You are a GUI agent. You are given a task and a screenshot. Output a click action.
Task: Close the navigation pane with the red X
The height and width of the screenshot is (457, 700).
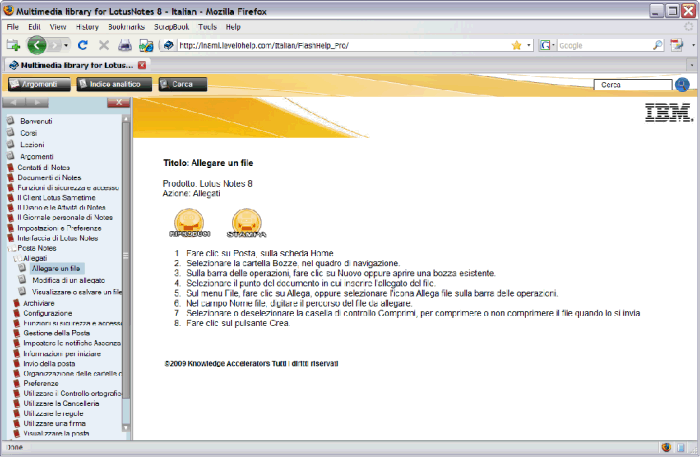[118, 103]
